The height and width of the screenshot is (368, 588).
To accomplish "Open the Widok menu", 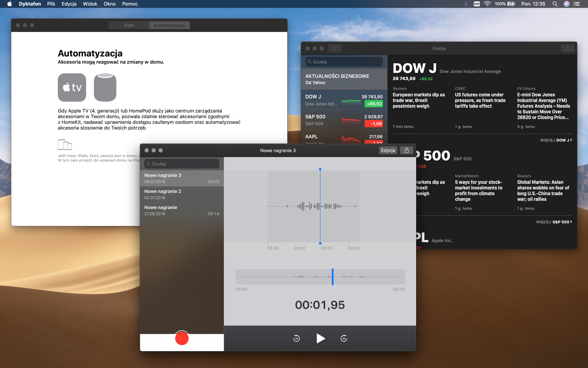I will tap(90, 4).
